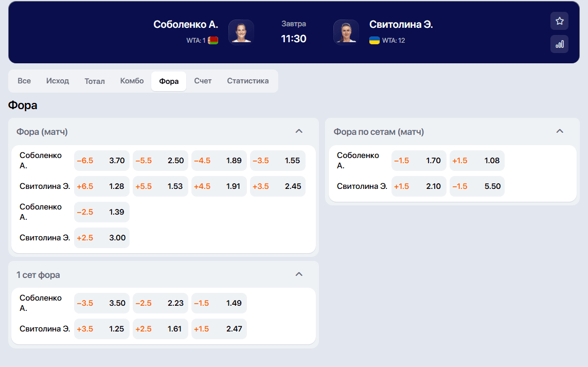The image size is (588, 367).
Task: Switch to the Все tab
Action: (24, 81)
